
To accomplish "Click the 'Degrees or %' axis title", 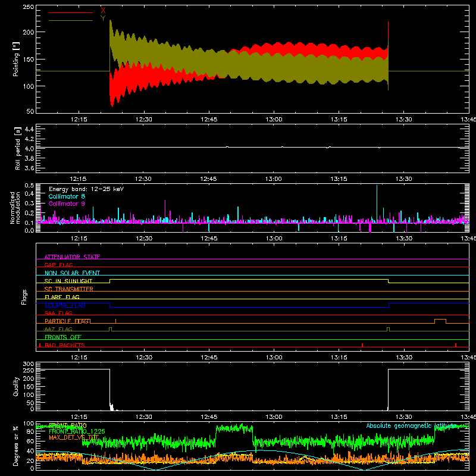I will tap(16, 446).
